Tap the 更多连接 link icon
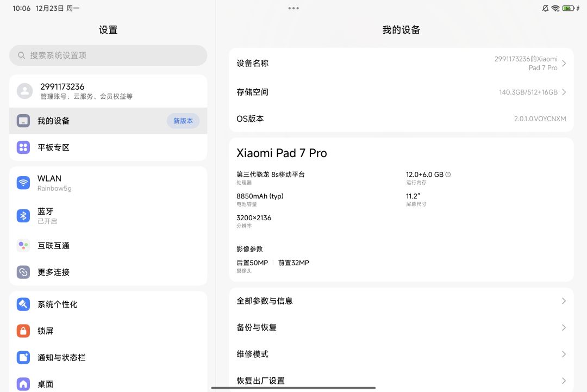This screenshot has width=587, height=392. pos(23,272)
